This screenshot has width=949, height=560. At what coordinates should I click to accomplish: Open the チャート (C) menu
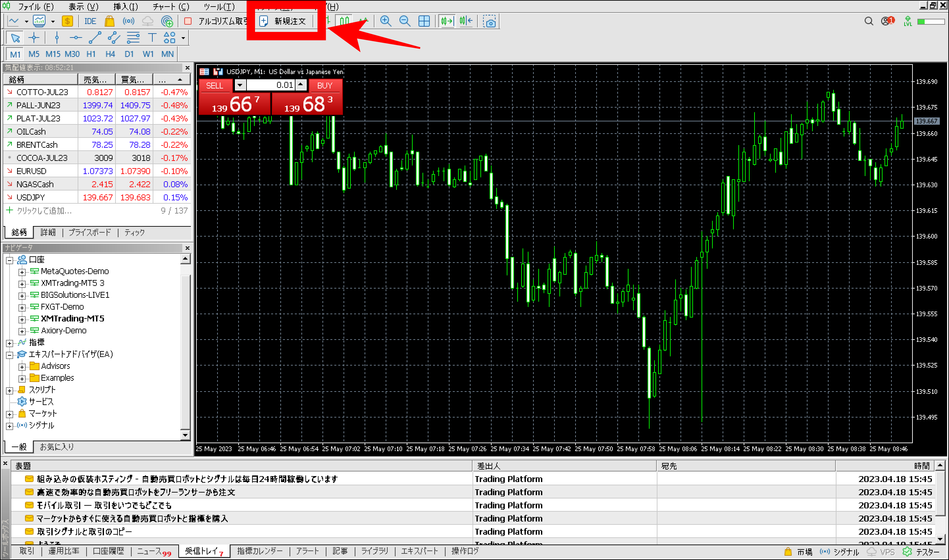click(x=170, y=6)
